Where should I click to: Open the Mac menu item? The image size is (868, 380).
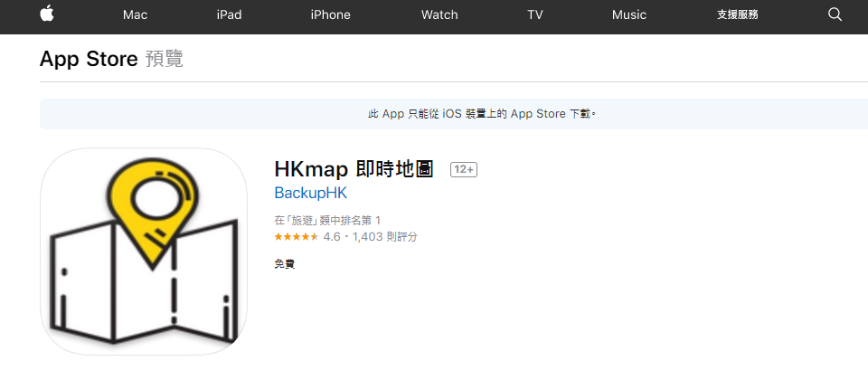[135, 15]
